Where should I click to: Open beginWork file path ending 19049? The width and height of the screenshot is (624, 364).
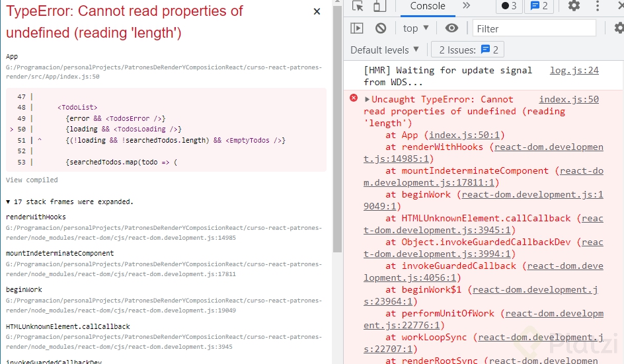(x=163, y=305)
